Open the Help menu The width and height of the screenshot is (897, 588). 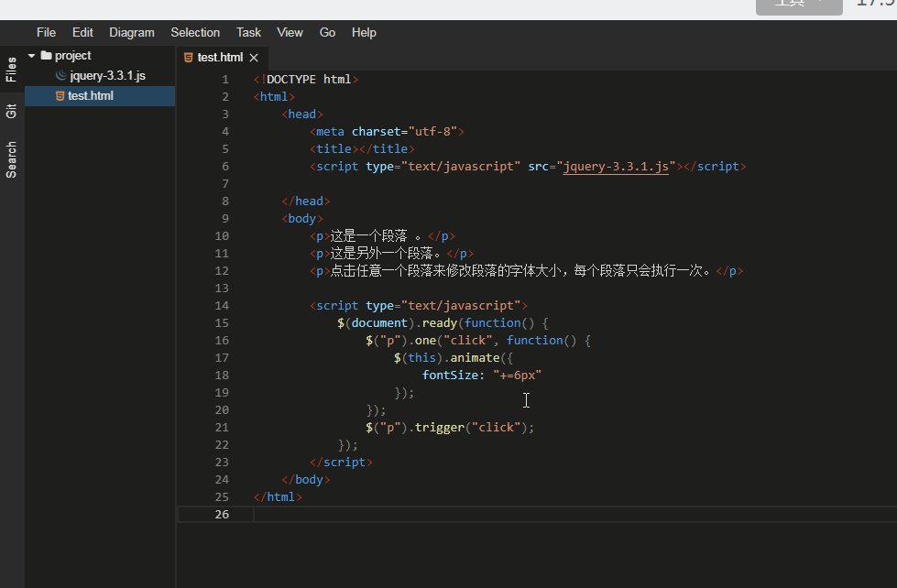pyautogui.click(x=364, y=33)
